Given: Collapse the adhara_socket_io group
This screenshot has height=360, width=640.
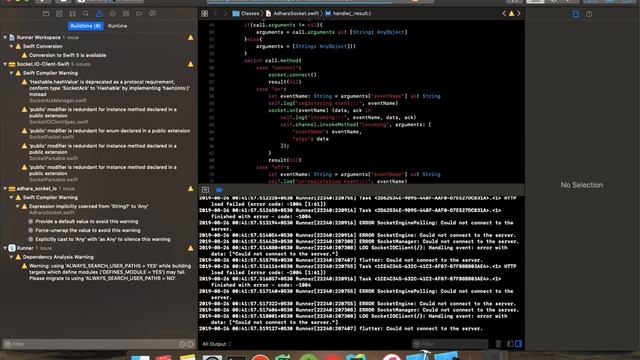Looking at the screenshot, I should pyautogui.click(x=5, y=189).
